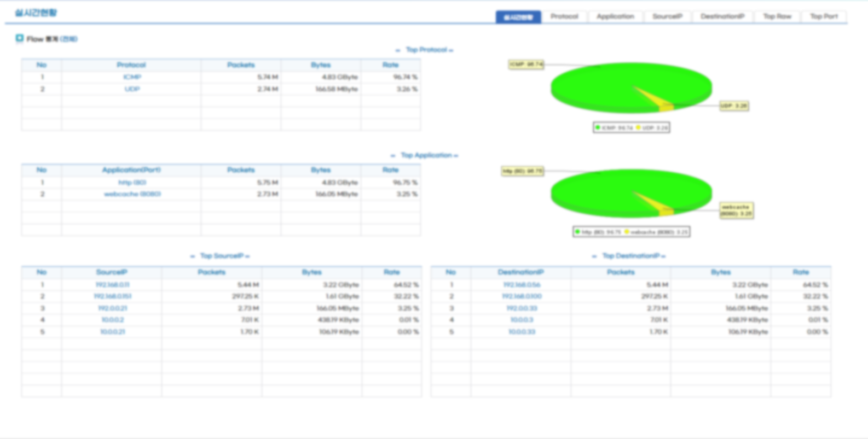The image size is (868, 439).
Task: Click the Bytes header in Top Protocol table
Action: click(321, 65)
